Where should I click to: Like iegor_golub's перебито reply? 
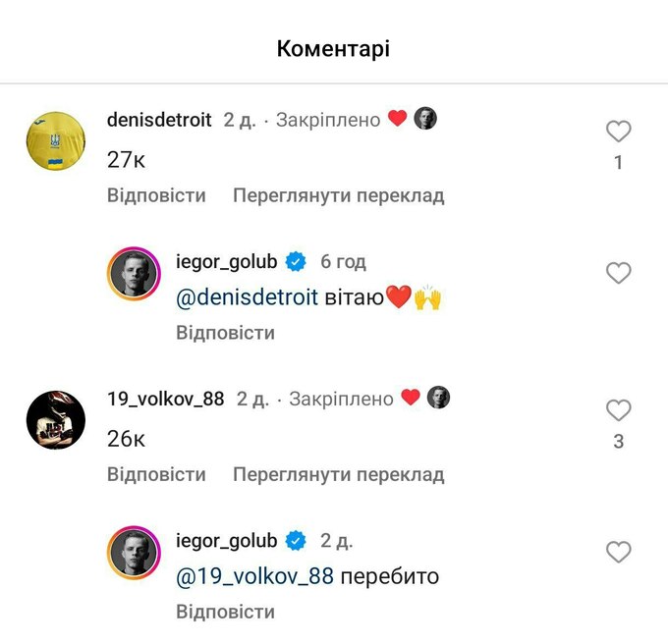tap(618, 552)
